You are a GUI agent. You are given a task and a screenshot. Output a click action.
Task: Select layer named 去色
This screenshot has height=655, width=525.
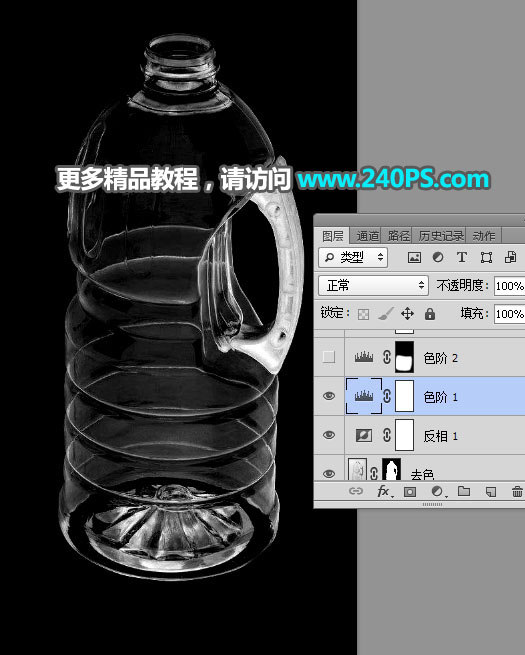422,475
